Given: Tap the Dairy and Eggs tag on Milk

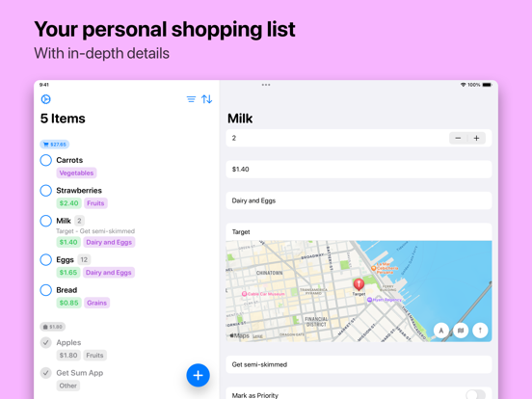Looking at the screenshot, I should point(109,242).
